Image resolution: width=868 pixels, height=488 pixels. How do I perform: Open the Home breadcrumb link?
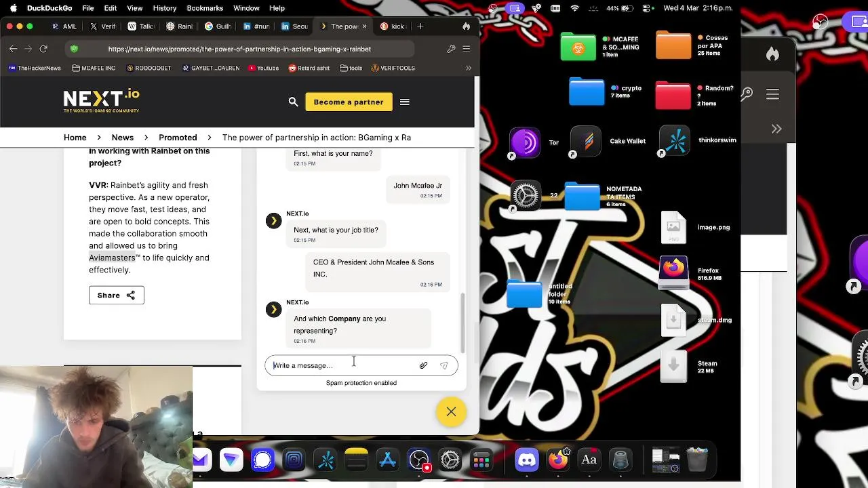pos(75,137)
